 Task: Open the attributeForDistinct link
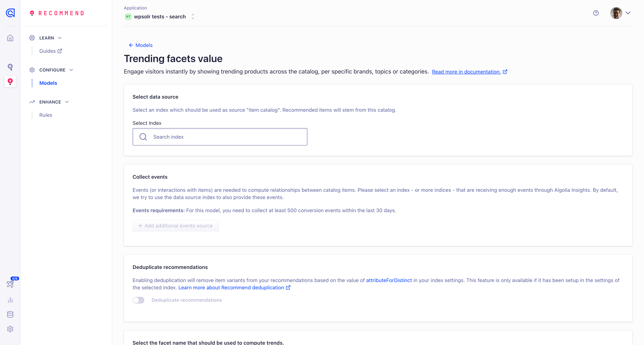tap(389, 280)
